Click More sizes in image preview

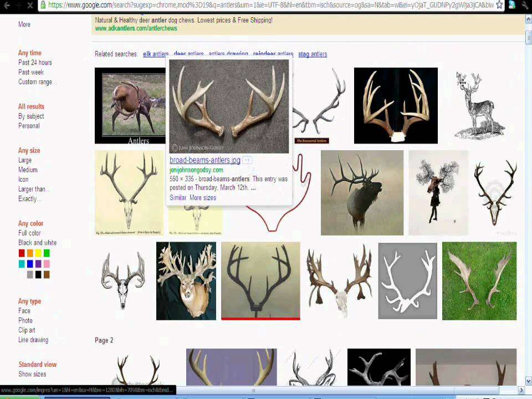203,197
